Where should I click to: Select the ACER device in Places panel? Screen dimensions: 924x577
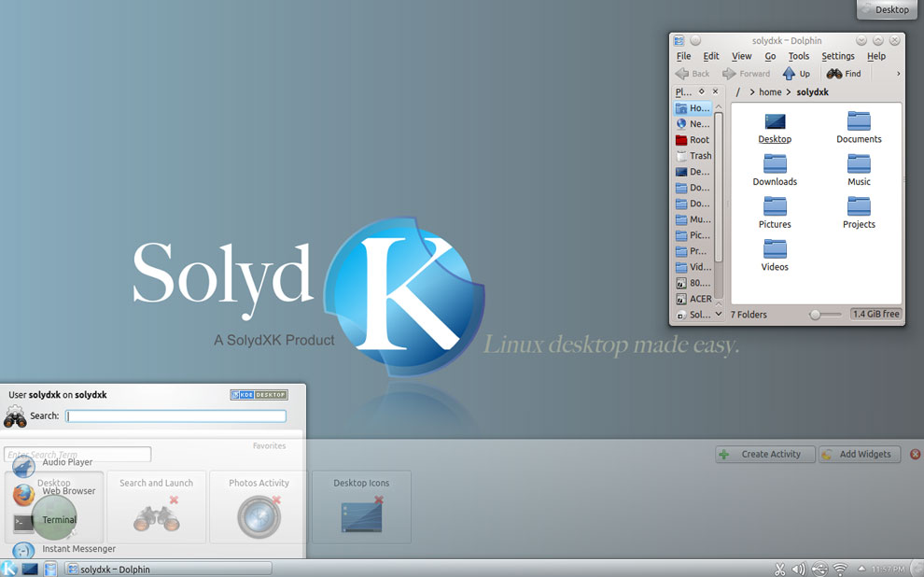tap(693, 299)
